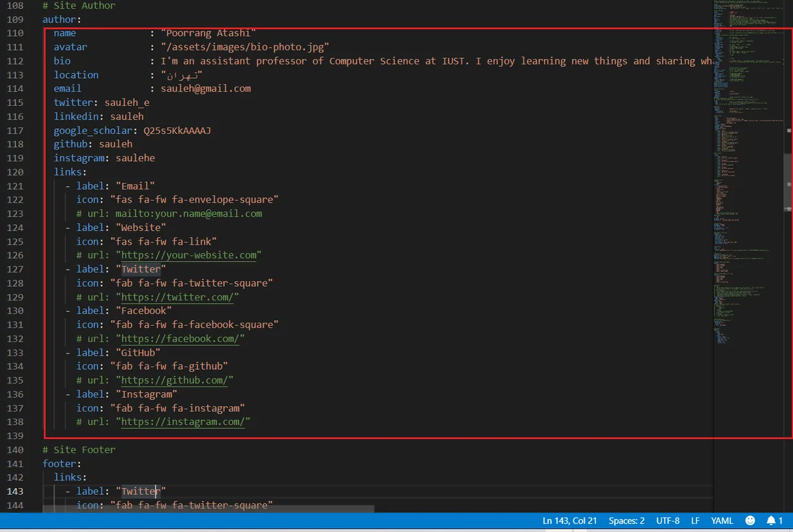Click the "Website" label value
Image resolution: width=793 pixels, height=532 pixels.
click(x=141, y=227)
